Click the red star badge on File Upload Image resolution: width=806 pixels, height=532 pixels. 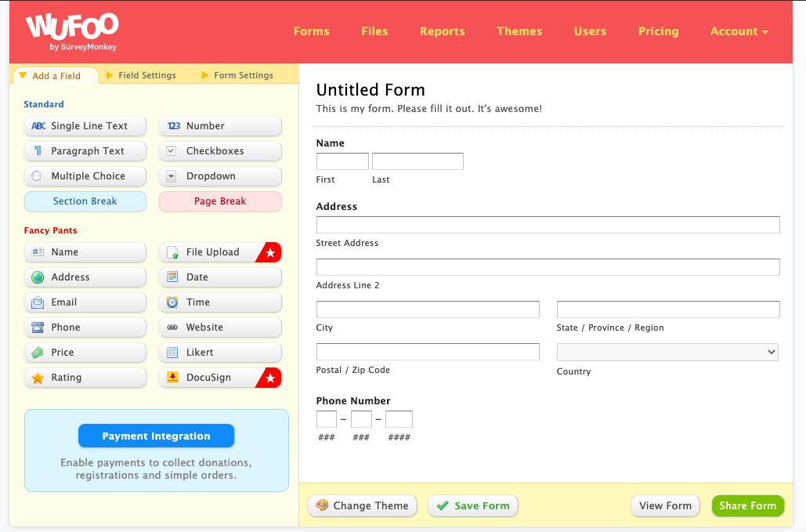[270, 252]
